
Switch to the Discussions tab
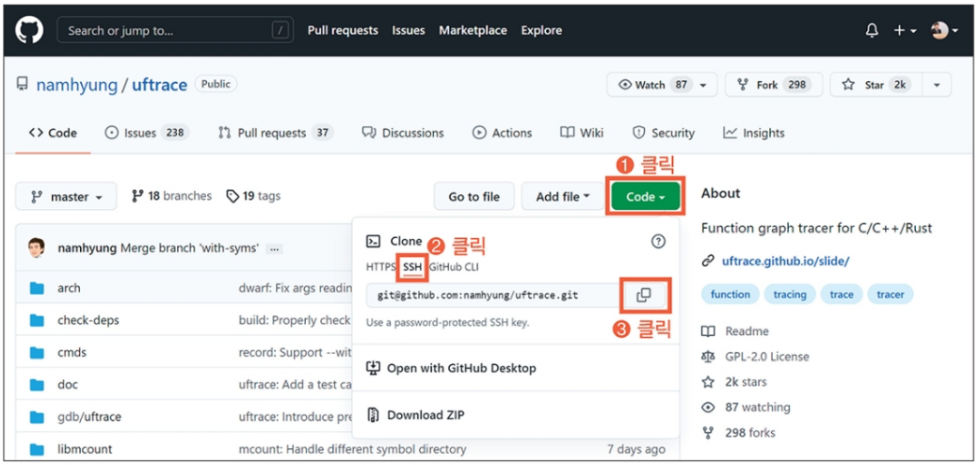(403, 133)
